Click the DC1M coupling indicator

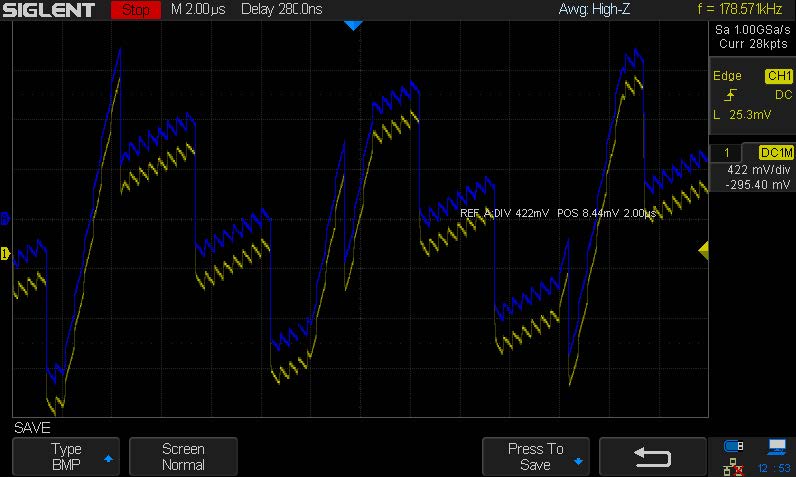pos(775,152)
